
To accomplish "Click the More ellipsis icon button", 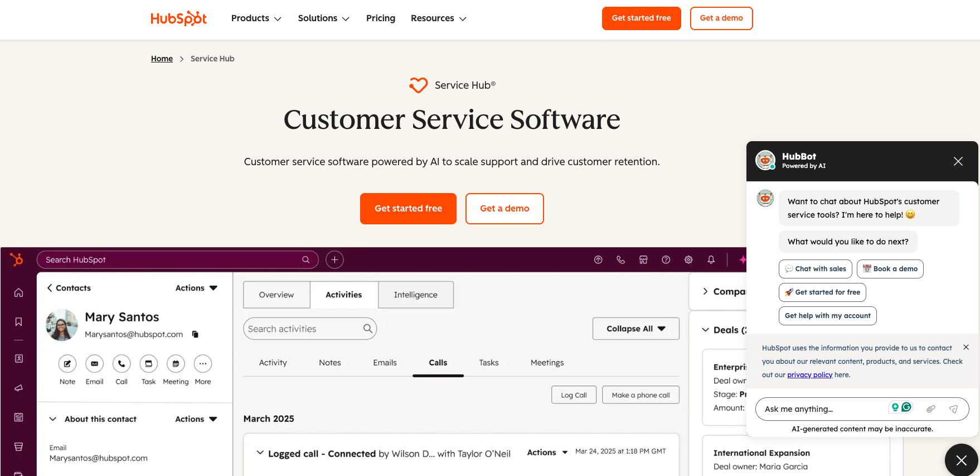I will [203, 364].
